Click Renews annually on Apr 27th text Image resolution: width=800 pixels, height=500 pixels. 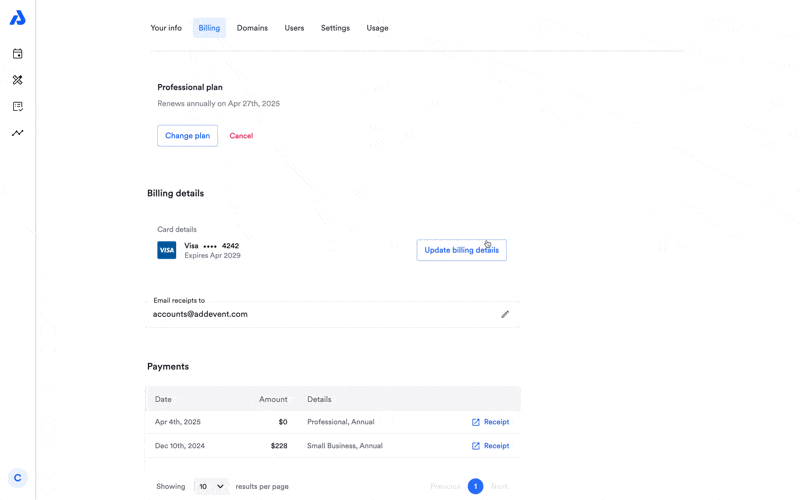pos(218,104)
